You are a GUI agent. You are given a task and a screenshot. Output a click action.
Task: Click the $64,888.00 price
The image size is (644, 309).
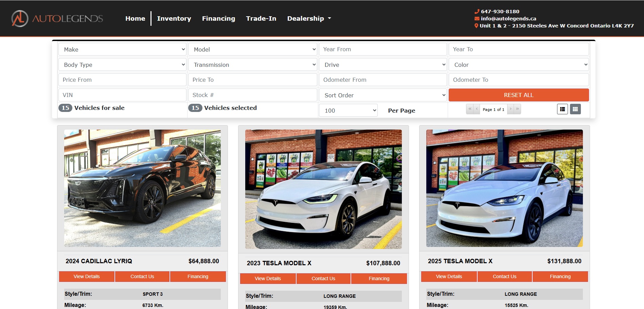pyautogui.click(x=204, y=261)
